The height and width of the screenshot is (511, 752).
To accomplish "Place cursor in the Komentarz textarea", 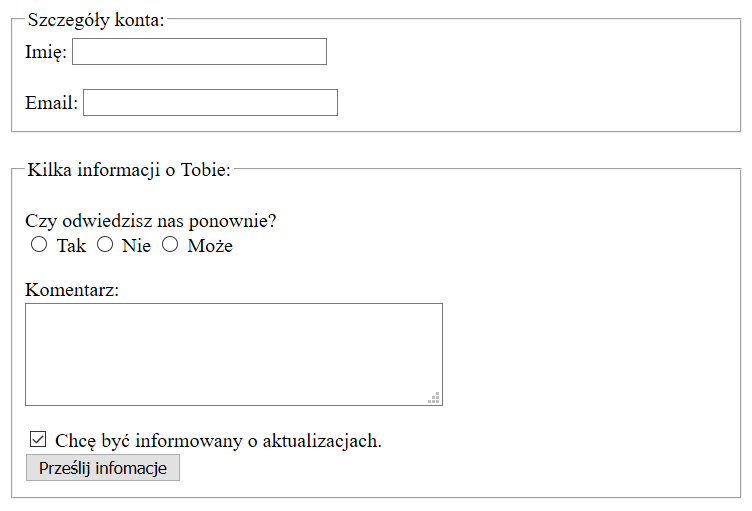I will click(234, 354).
